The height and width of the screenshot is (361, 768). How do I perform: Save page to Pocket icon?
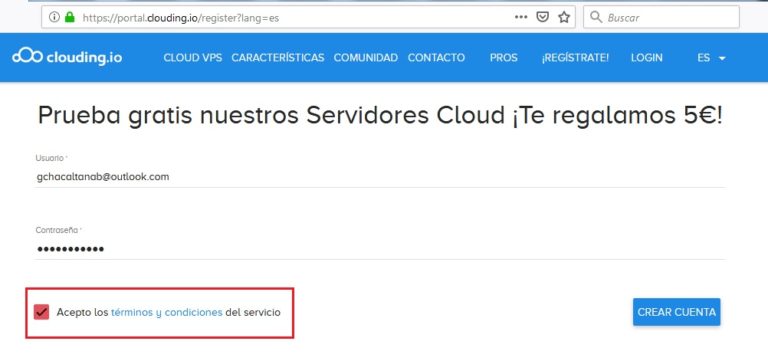[542, 17]
